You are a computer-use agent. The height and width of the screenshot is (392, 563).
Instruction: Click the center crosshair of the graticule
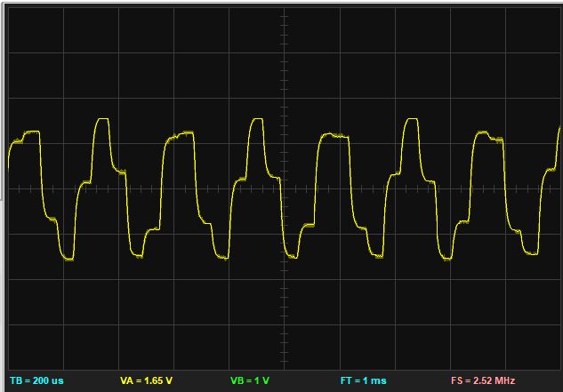click(284, 188)
